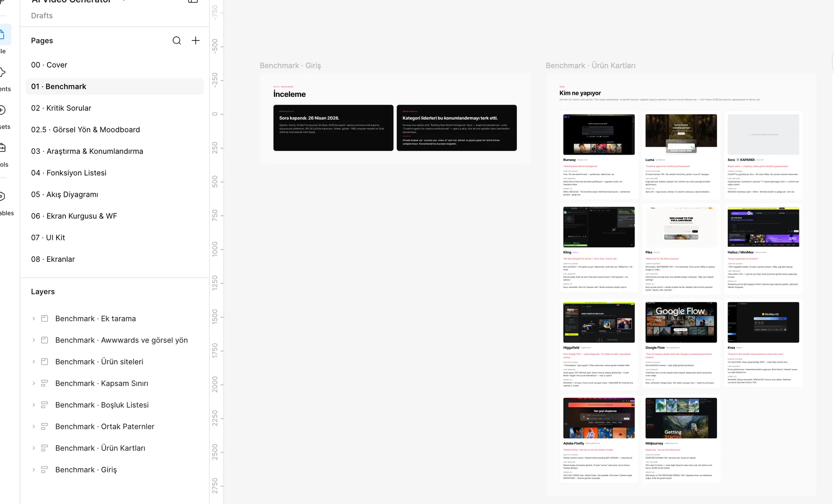Expand Benchmark · Awwwards ve görsel yön layer
This screenshot has width=834, height=504.
click(x=34, y=340)
